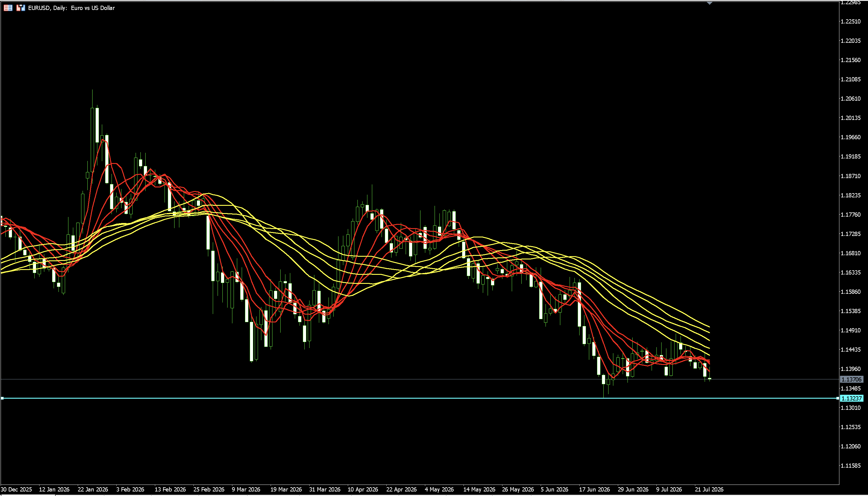Viewport: 868px width, 496px height.
Task: Click the '9 Jul 2026' date label
Action: (x=669, y=490)
